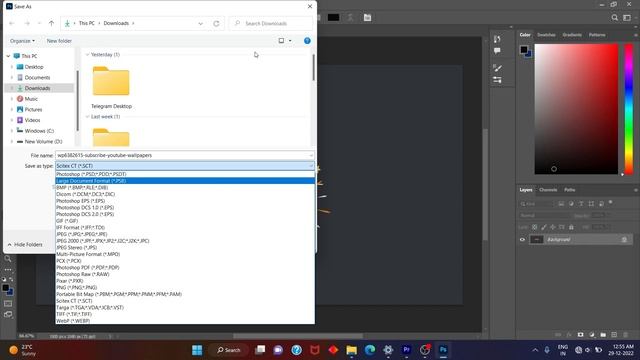This screenshot has width=640, height=360.
Task: Open the Organize dropdown menu
Action: coord(22,41)
